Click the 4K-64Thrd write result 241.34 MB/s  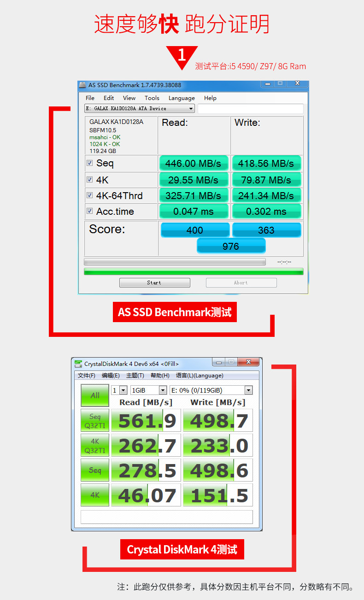[266, 196]
